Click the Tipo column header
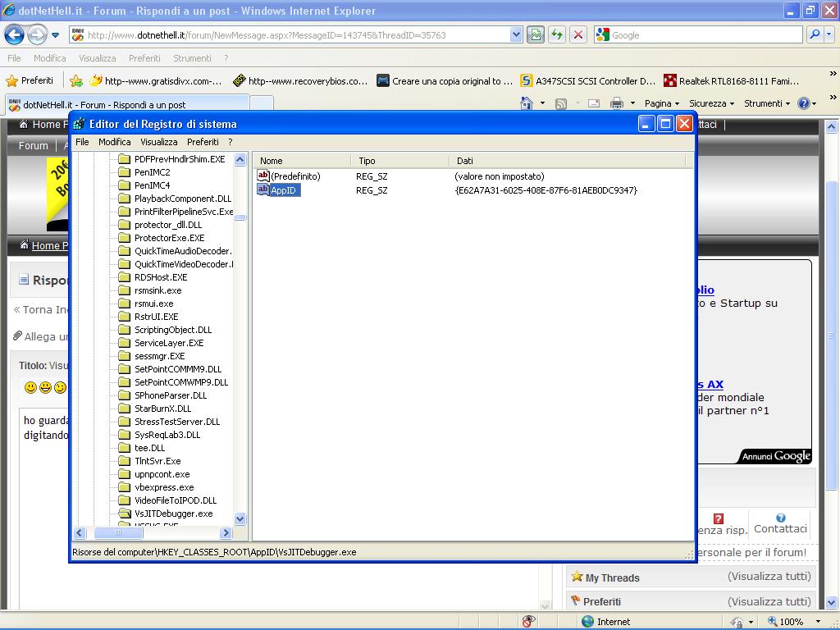This screenshot has width=840, height=630. pos(400,161)
